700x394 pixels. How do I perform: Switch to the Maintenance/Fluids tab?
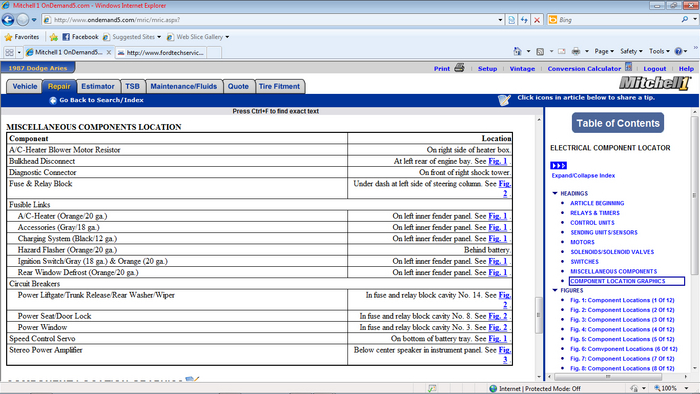(183, 87)
